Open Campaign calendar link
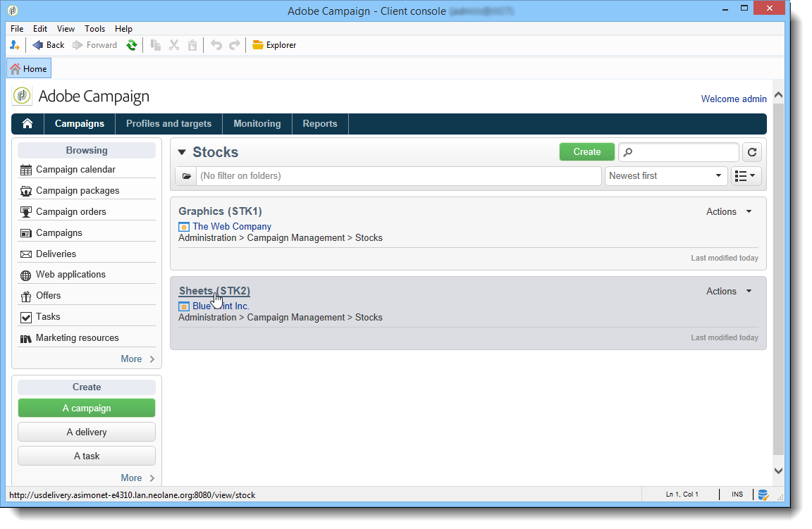 pos(75,169)
